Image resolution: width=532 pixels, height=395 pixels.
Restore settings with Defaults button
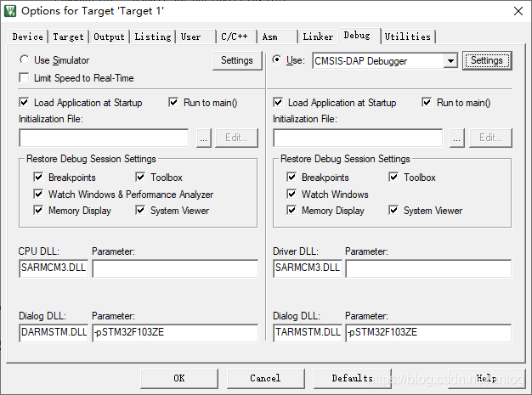pos(353,378)
